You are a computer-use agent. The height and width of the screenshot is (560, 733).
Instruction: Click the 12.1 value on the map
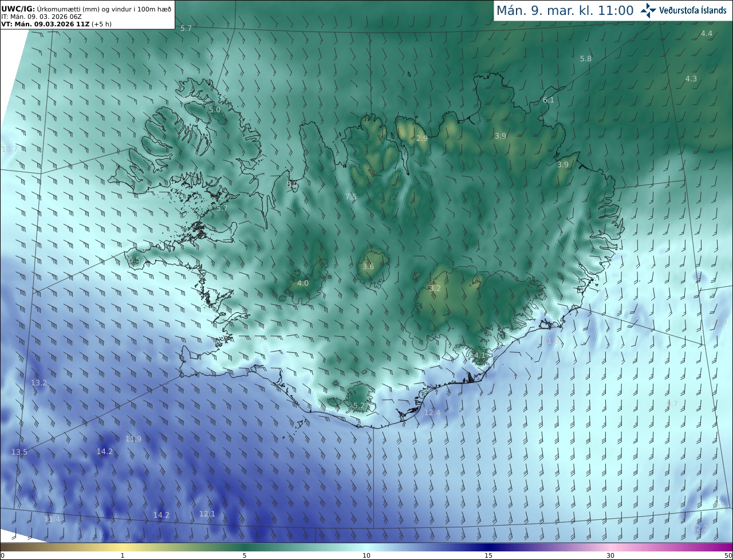tap(207, 514)
